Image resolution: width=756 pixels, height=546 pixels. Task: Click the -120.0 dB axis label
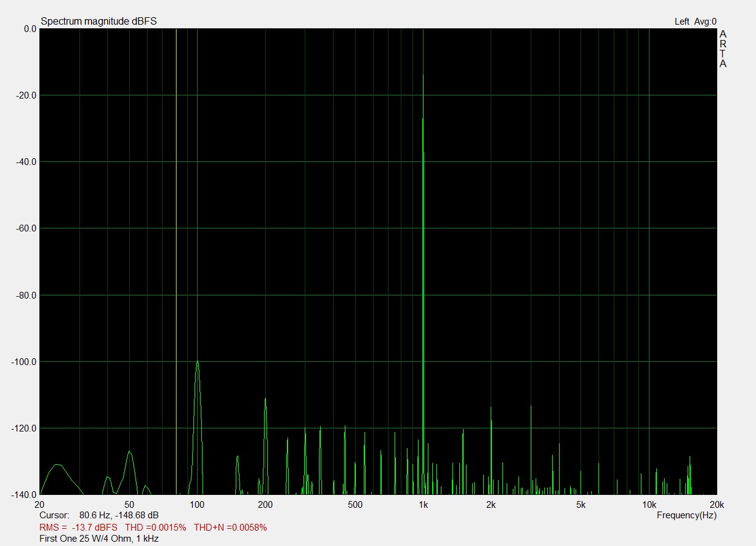23,428
